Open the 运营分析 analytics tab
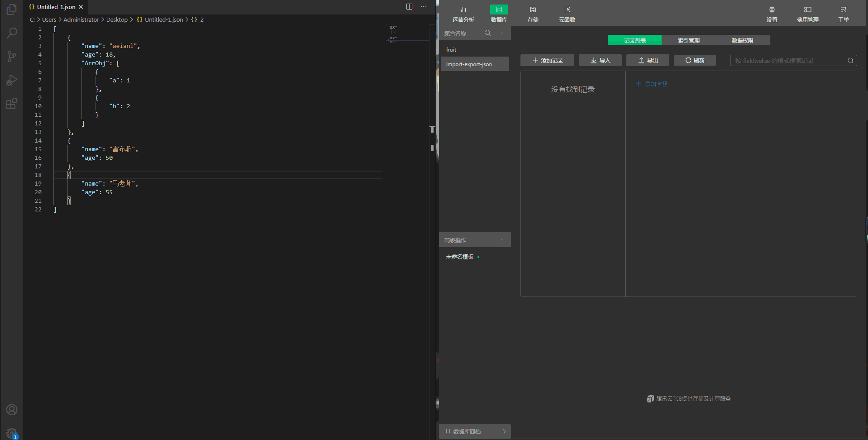The image size is (868, 440). coord(463,14)
